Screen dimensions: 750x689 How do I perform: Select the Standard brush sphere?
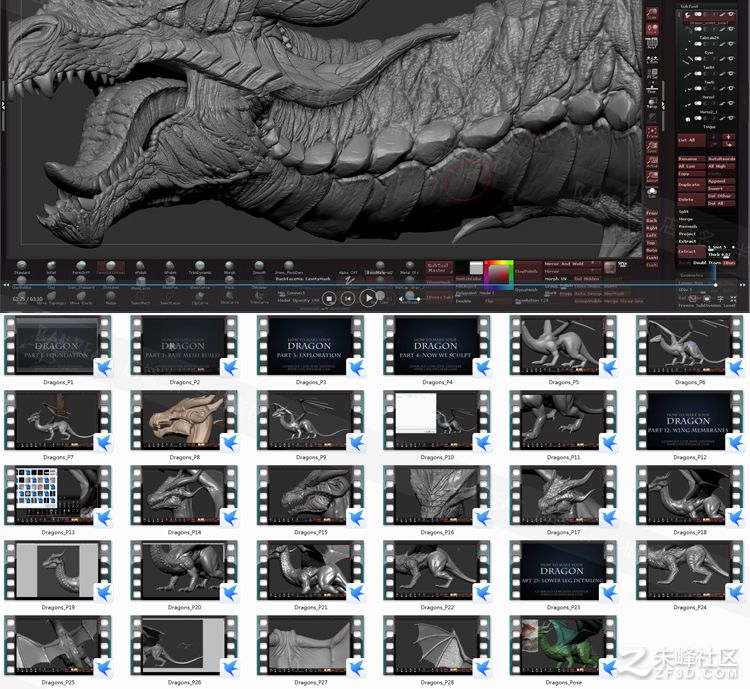[x=22, y=266]
